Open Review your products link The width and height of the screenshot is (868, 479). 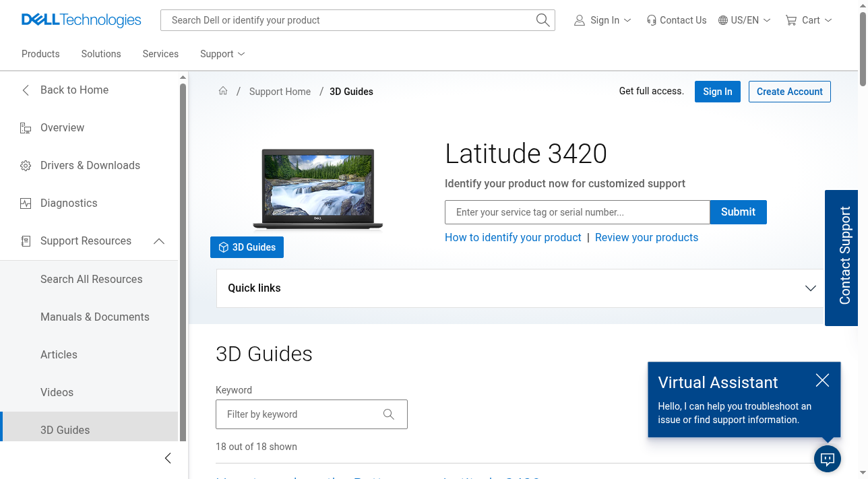pos(646,238)
